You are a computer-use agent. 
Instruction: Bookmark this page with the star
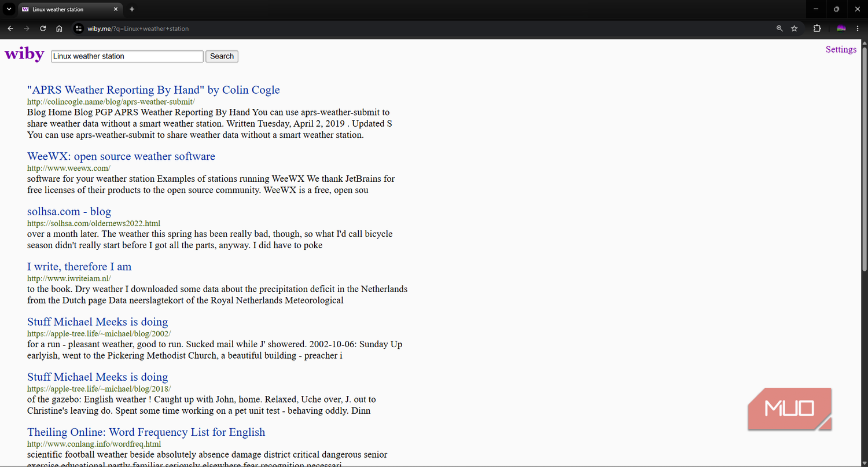[795, 28]
